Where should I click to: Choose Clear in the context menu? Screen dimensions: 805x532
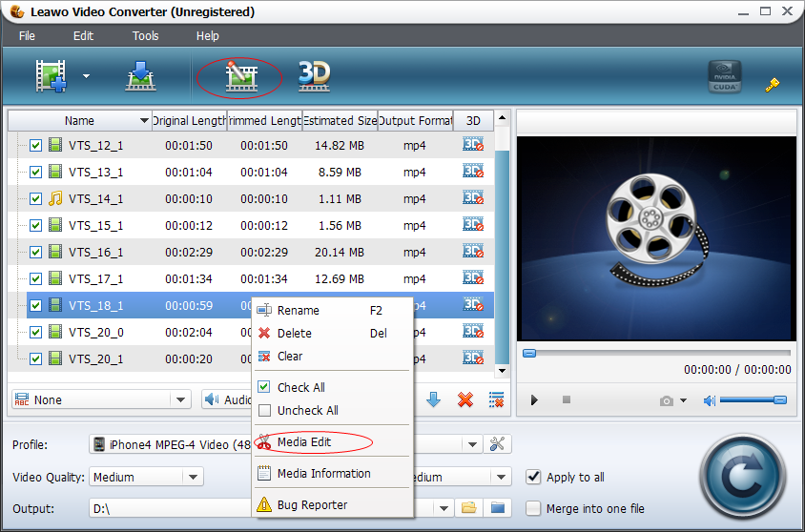(x=334, y=356)
